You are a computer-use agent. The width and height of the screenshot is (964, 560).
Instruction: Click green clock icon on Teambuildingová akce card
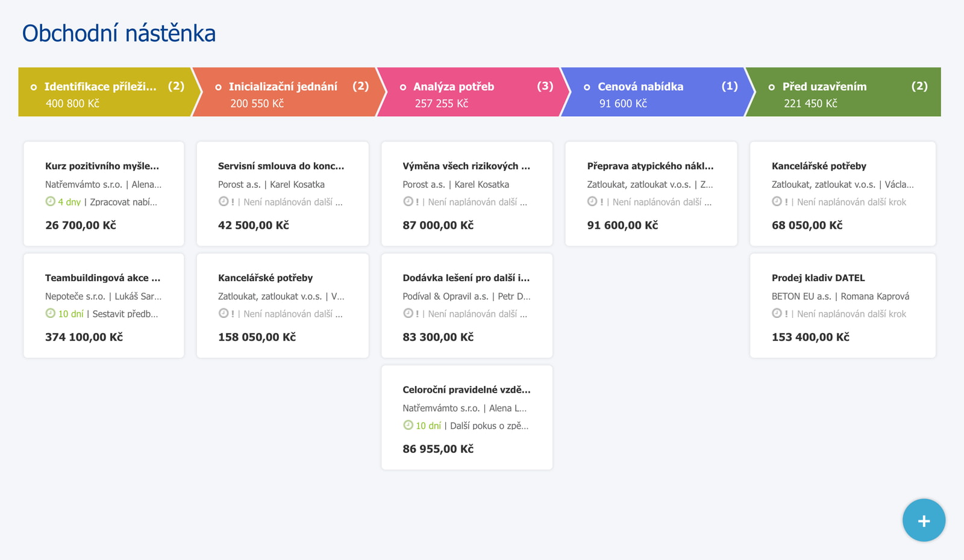(51, 313)
